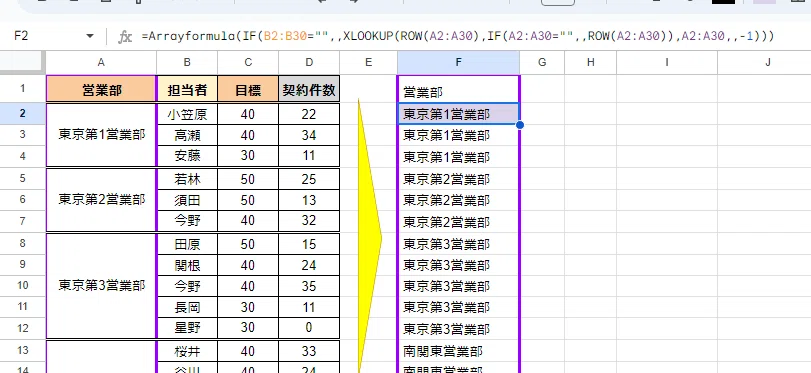The height and width of the screenshot is (373, 811).
Task: Select the cell containing 安藤
Action: 187,156
